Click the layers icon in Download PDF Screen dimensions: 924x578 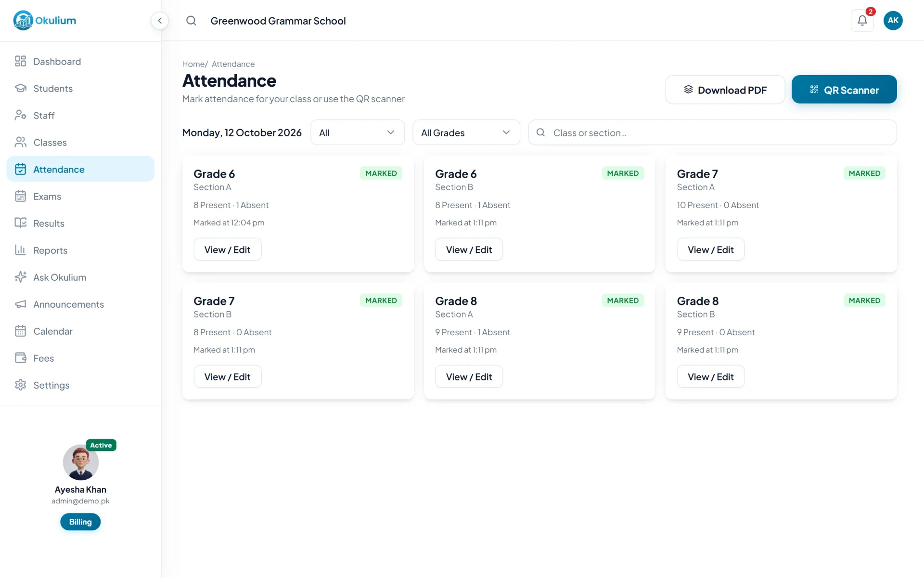pyautogui.click(x=688, y=90)
